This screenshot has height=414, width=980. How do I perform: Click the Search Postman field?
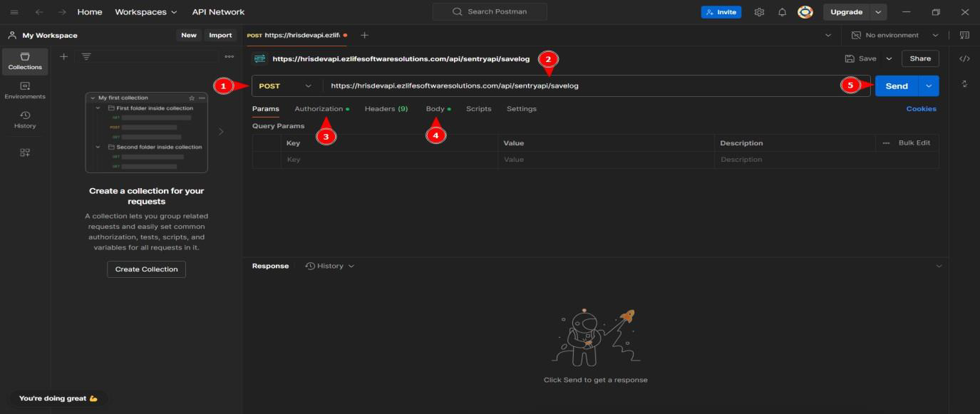[490, 12]
